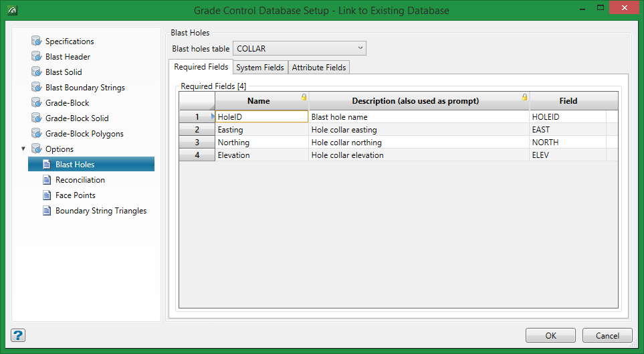Click the Blast Header database icon
This screenshot has height=354, width=644.
[36, 57]
